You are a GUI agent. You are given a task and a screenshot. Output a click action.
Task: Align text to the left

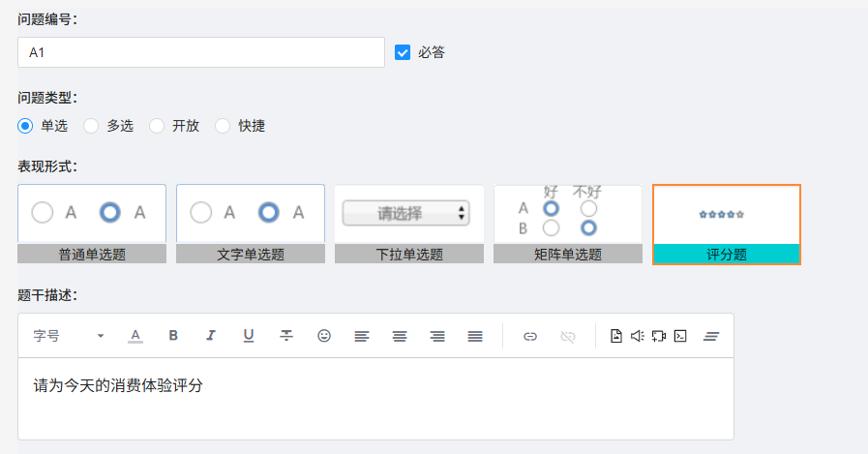[x=362, y=336]
